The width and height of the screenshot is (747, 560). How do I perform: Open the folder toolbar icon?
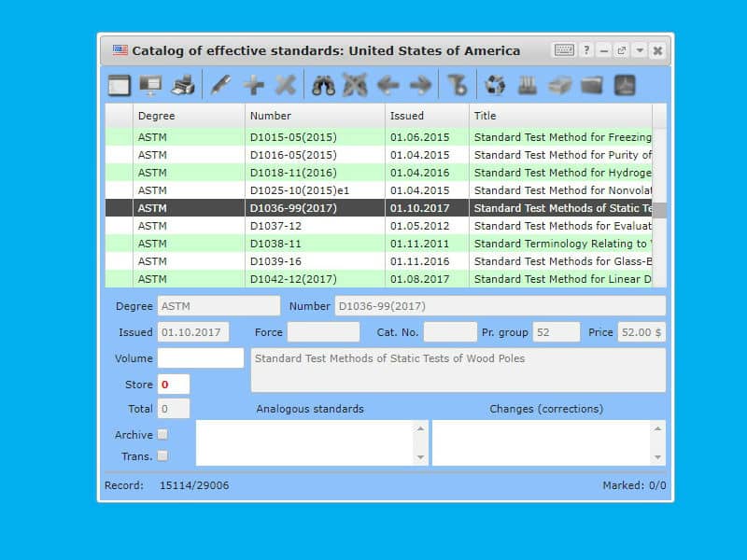(592, 86)
